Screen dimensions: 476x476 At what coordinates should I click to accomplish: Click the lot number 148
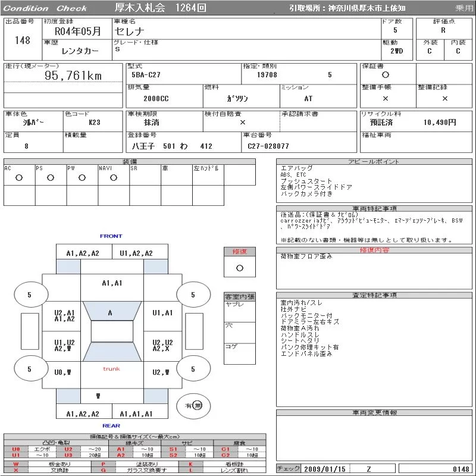[23, 40]
